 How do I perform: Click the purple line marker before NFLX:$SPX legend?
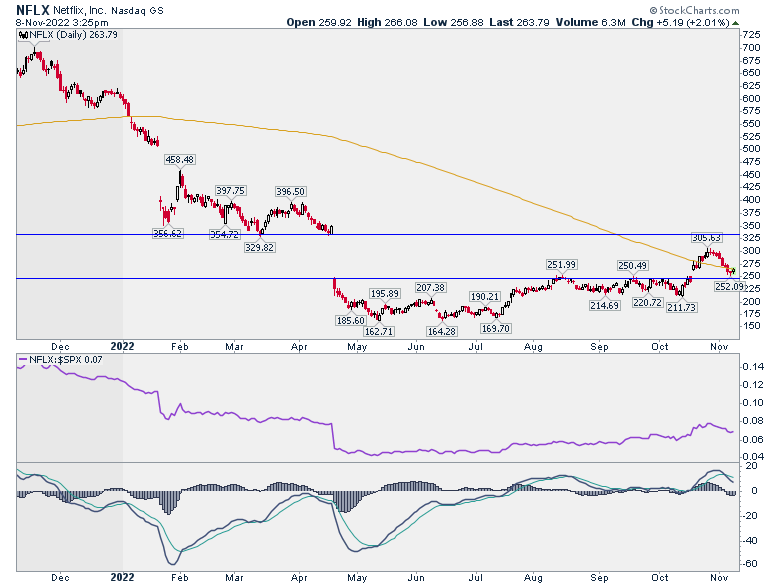pos(23,359)
